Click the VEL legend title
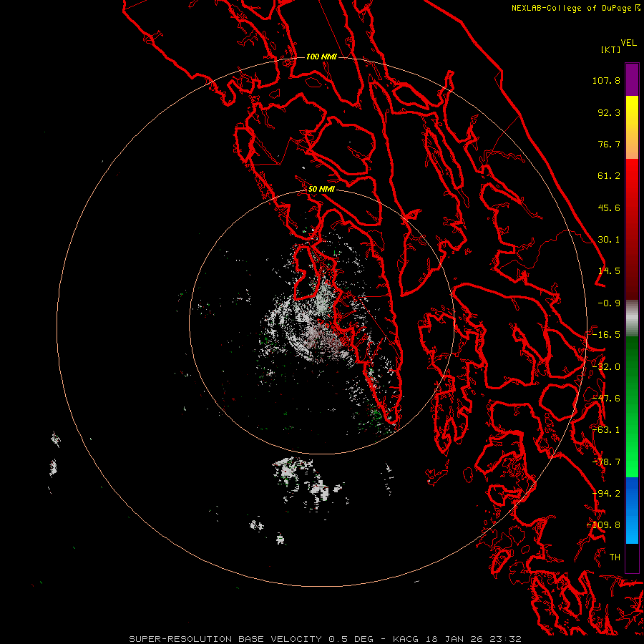Screen dimensions: 644x644 (628, 43)
